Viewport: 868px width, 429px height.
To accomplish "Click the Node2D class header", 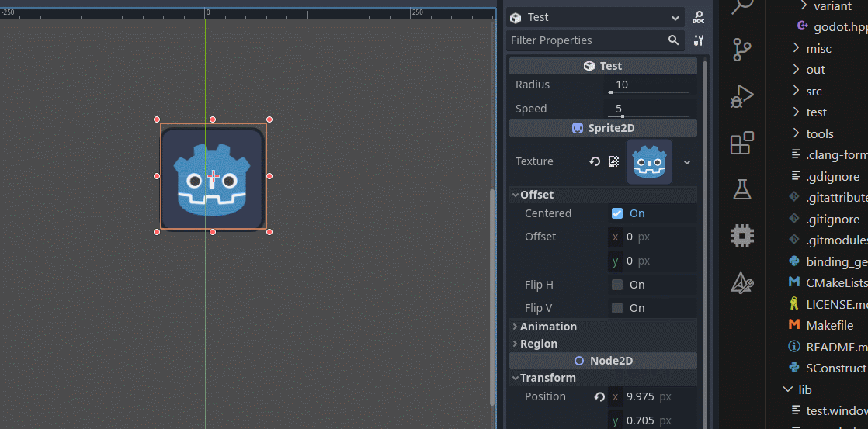I will coord(602,361).
